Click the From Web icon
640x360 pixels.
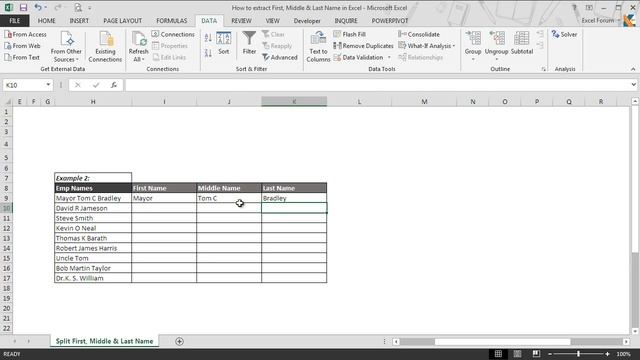pos(8,46)
